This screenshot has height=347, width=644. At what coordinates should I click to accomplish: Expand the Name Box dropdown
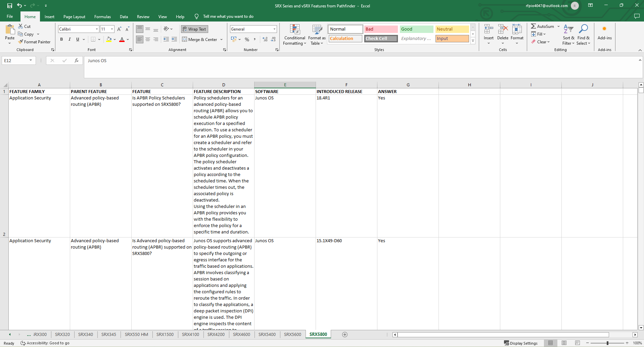click(31, 60)
